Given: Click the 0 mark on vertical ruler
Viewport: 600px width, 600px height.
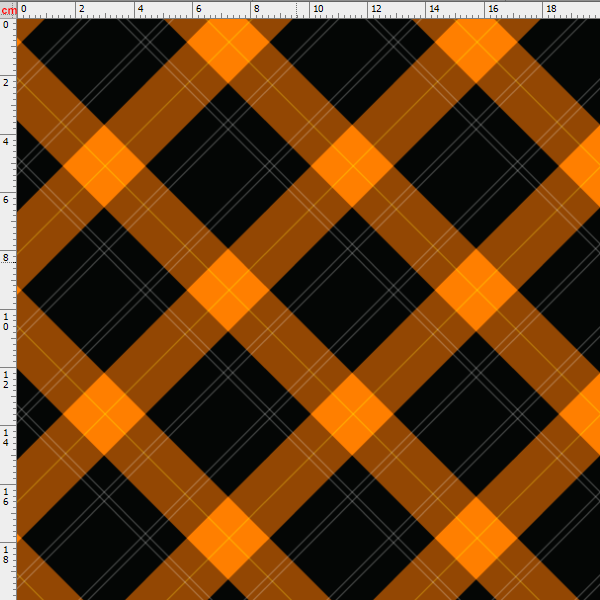Looking at the screenshot, I should point(5,24).
